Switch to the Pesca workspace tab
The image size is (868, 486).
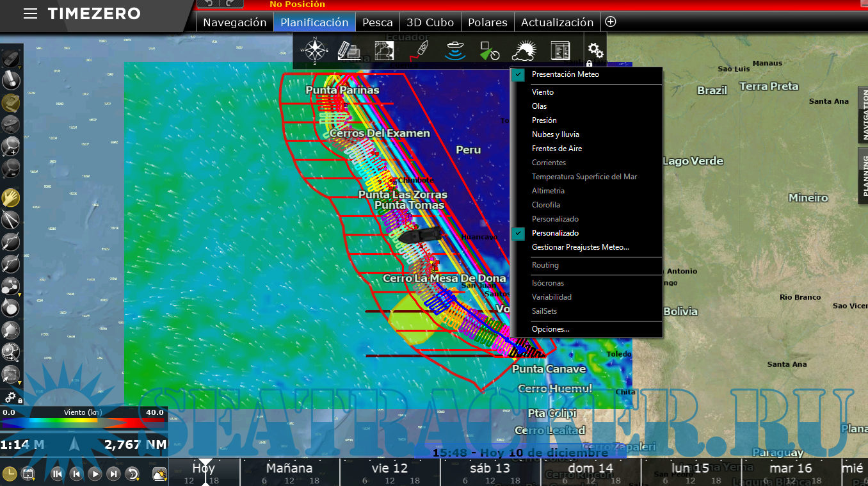pyautogui.click(x=377, y=22)
